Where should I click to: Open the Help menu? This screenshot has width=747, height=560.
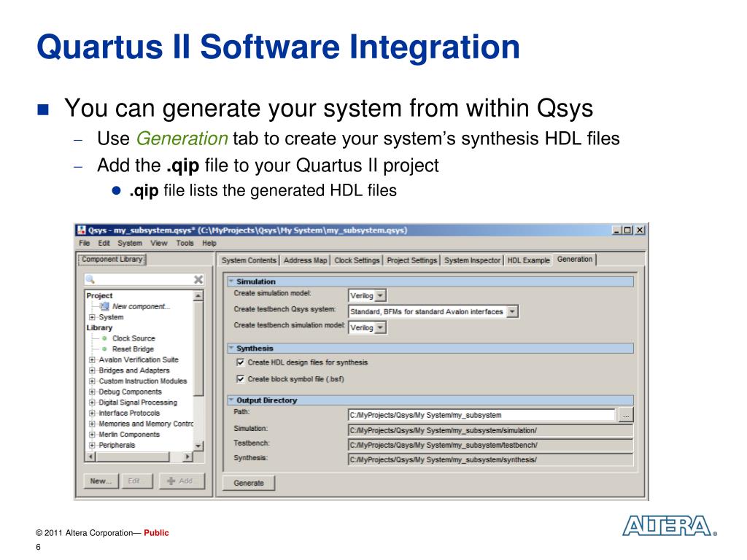[209, 243]
